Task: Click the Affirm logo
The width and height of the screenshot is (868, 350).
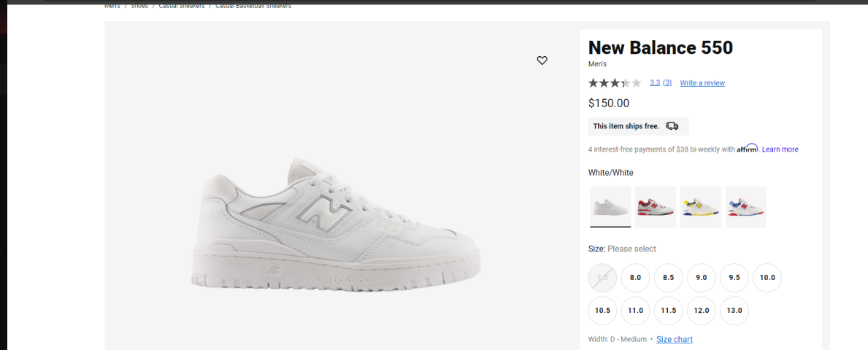Action: (747, 148)
